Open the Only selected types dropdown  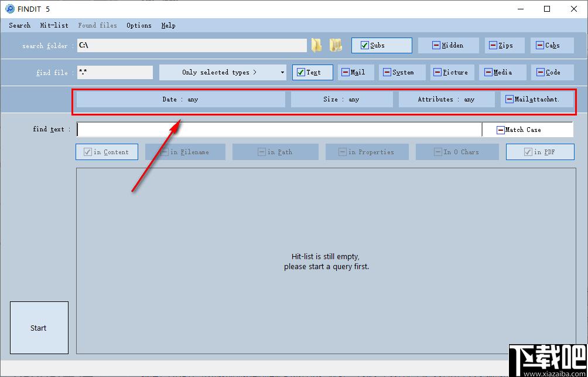pyautogui.click(x=223, y=73)
